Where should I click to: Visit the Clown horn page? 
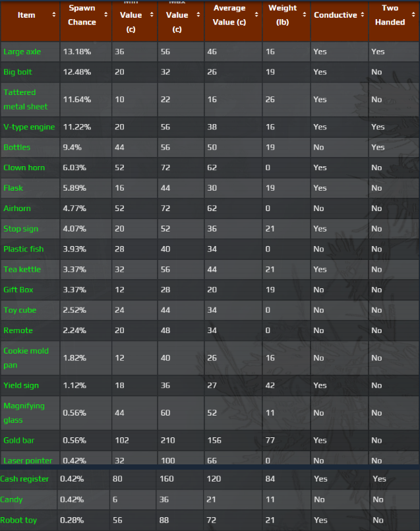coord(24,168)
